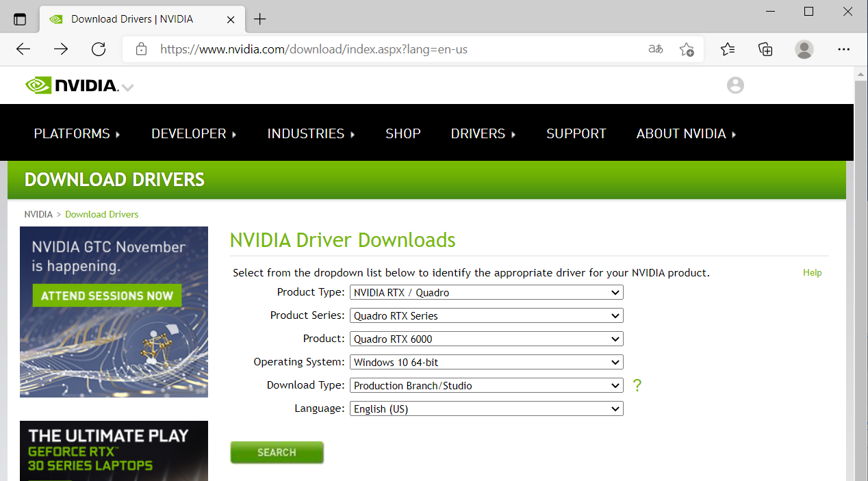Click the Help link
This screenshot has height=481, width=868.
tap(812, 272)
